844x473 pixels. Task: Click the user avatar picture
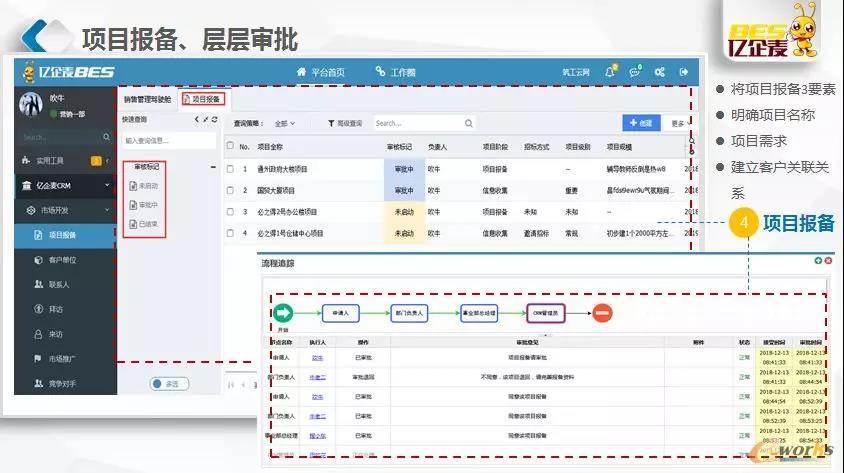(x=31, y=104)
